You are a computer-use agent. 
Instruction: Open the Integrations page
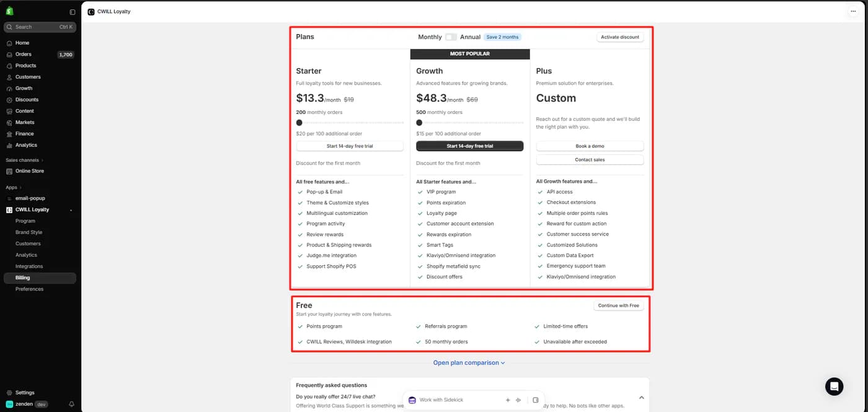click(29, 266)
